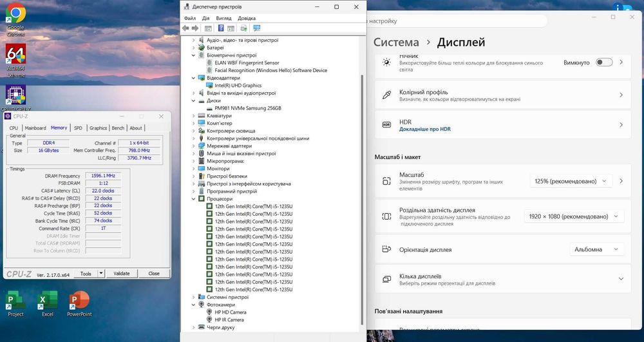644x342 pixels.
Task: Switch to the About tab in CPU-Z
Action: [x=135, y=128]
